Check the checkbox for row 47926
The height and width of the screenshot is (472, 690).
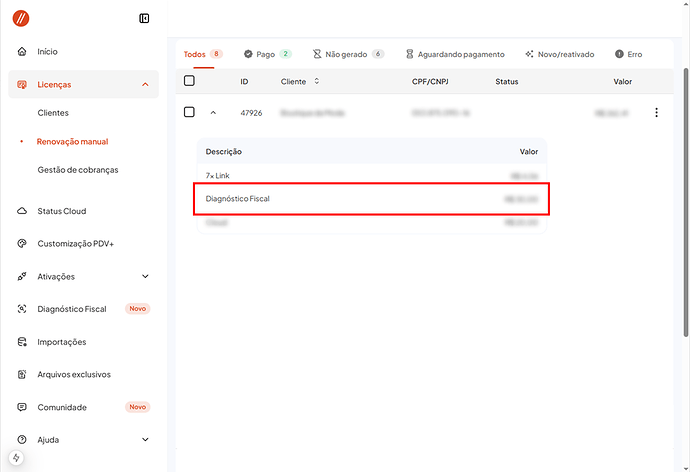tap(189, 112)
